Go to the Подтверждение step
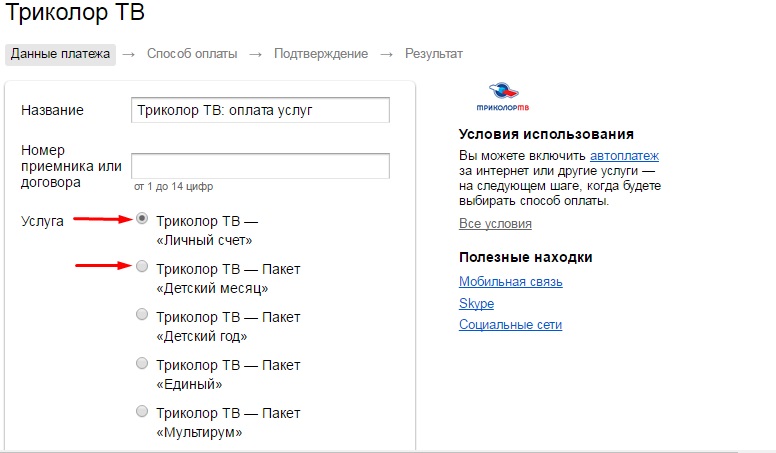Screen dimensions: 776x453 321,54
